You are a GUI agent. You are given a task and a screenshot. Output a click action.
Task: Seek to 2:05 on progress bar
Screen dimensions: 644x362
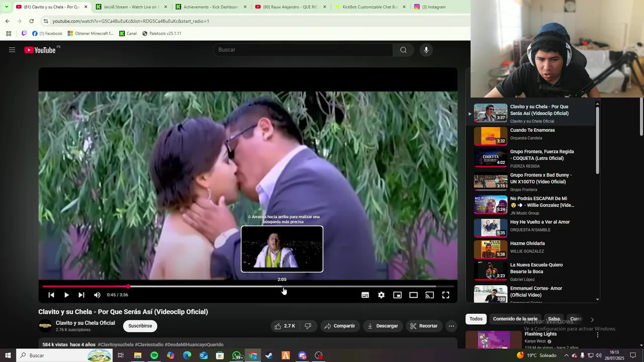pyautogui.click(x=282, y=287)
